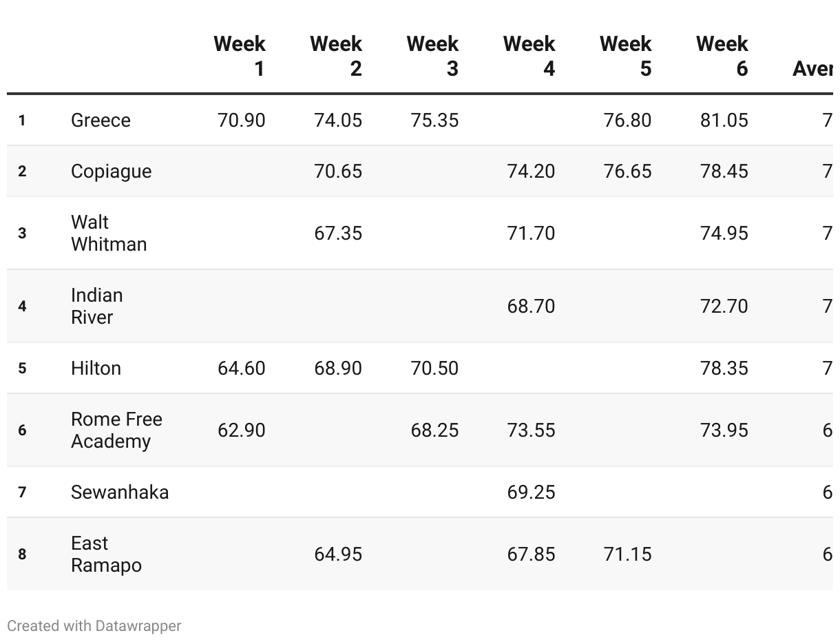
Task: Click the Week 1 column header
Action: 240,56
